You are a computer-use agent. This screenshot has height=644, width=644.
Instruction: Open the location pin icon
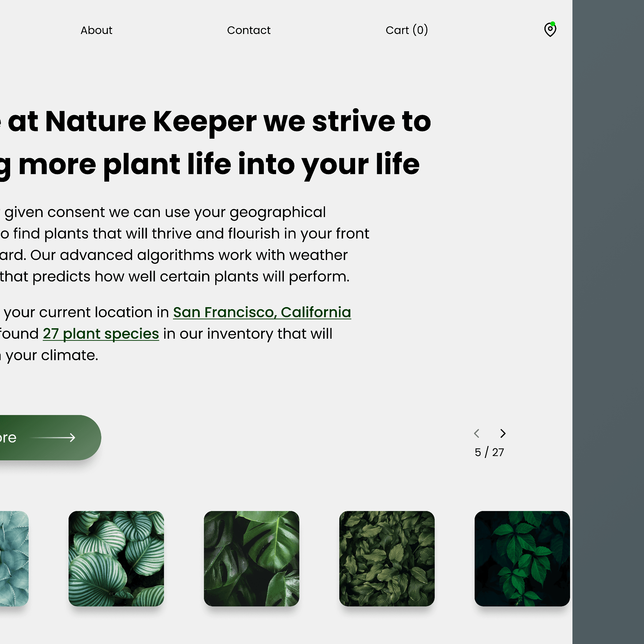pos(550,30)
